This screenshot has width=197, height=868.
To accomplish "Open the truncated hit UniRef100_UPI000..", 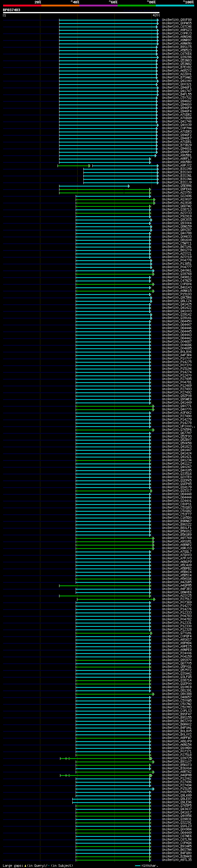I will [179, 426].
